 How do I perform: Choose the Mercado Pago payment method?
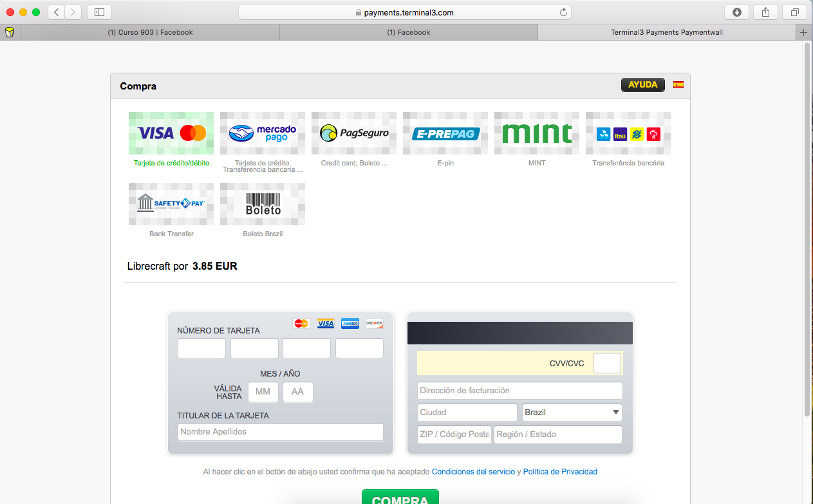tap(263, 133)
